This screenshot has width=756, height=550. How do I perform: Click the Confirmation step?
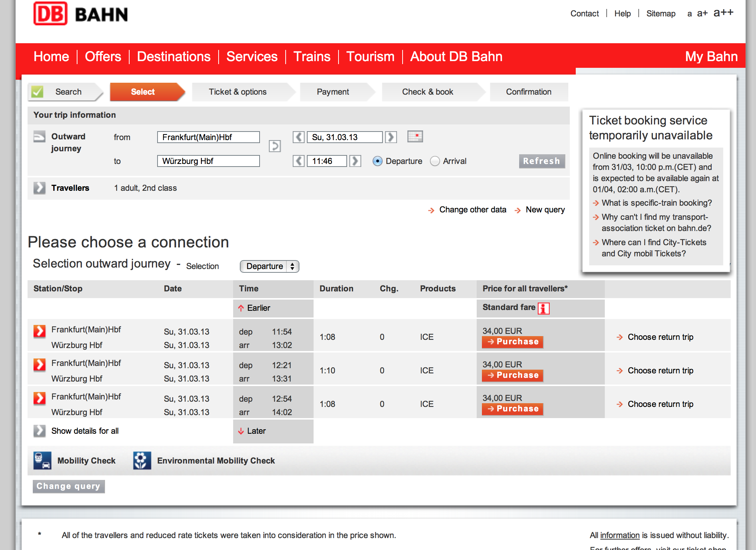529,92
